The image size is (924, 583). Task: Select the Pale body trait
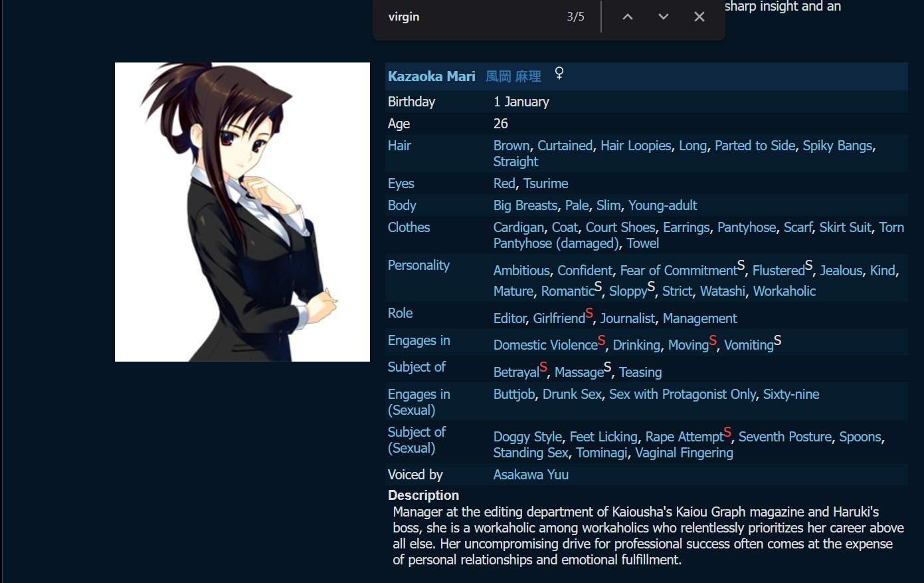tap(577, 205)
